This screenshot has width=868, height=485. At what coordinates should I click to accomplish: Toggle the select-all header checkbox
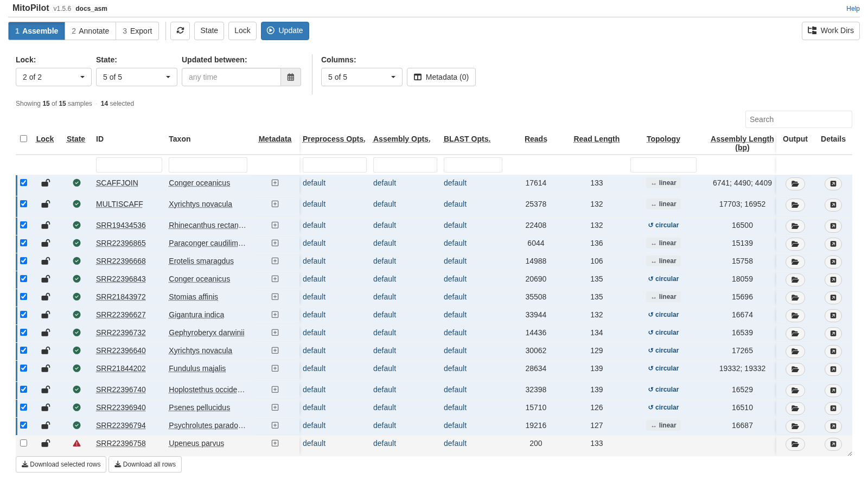click(x=23, y=138)
